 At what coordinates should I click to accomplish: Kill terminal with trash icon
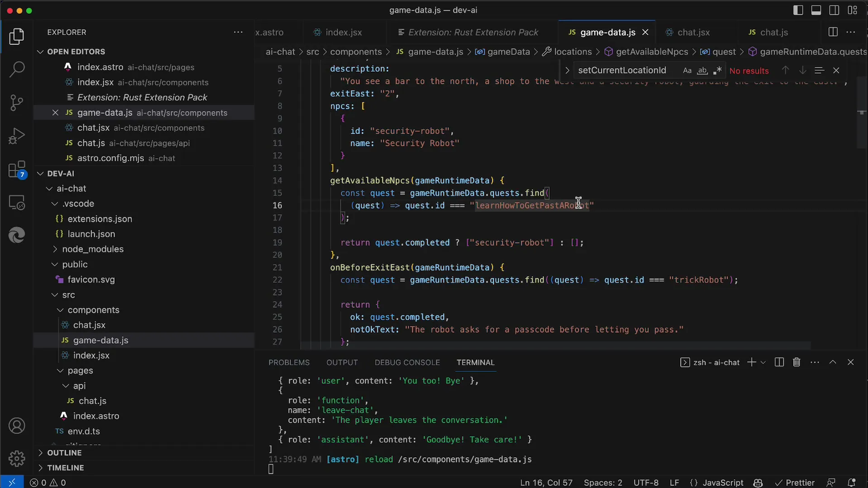pyautogui.click(x=796, y=362)
